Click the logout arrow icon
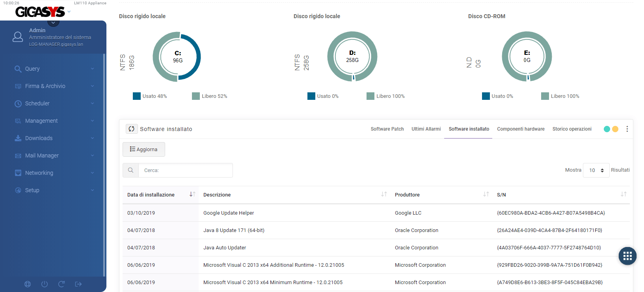This screenshot has height=292, width=644. [x=78, y=284]
